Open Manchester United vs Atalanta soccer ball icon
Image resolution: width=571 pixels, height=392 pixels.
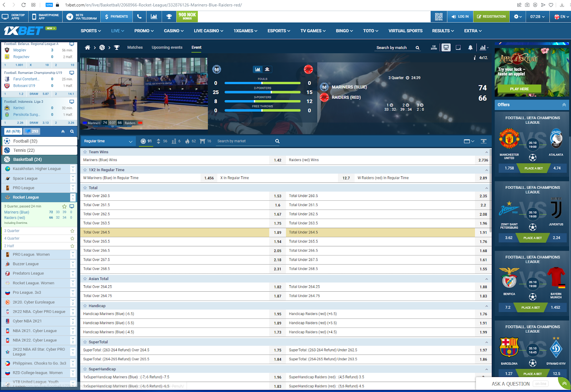pos(532,157)
